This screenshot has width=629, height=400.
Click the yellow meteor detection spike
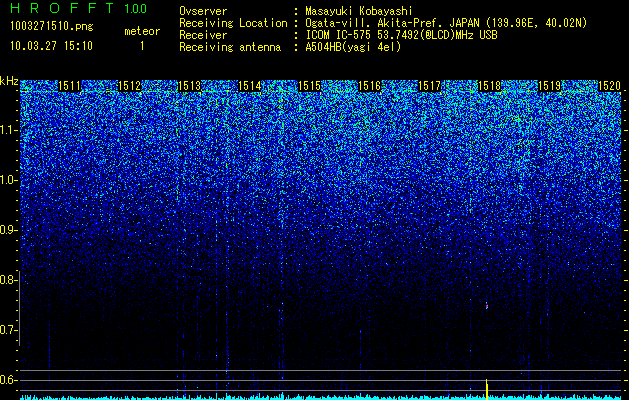487,389
